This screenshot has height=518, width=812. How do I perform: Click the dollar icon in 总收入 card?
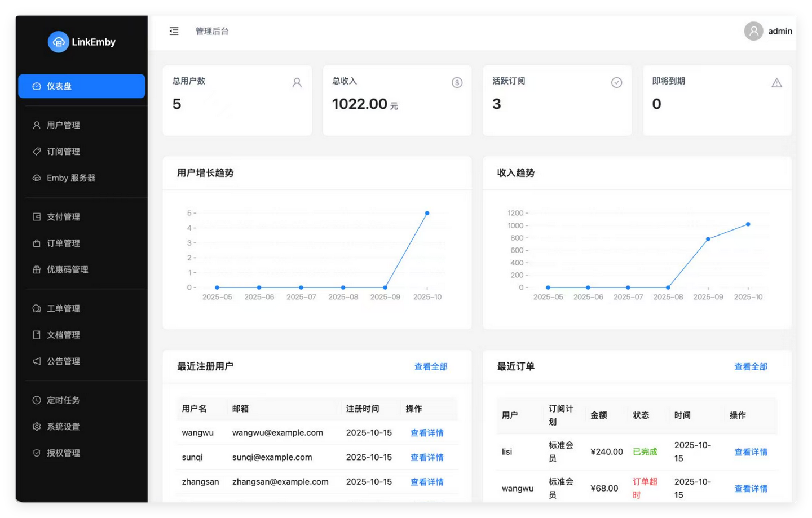click(x=457, y=83)
